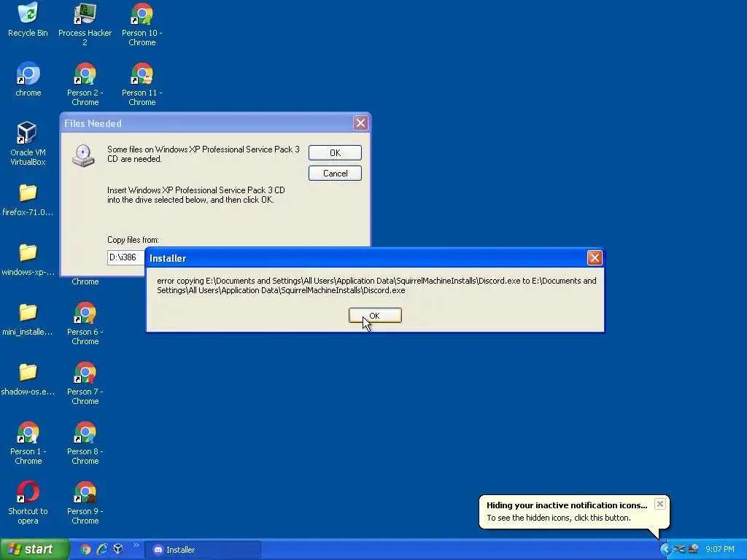Select the mini_installer folder
The height and width of the screenshot is (560, 747).
pos(28,319)
